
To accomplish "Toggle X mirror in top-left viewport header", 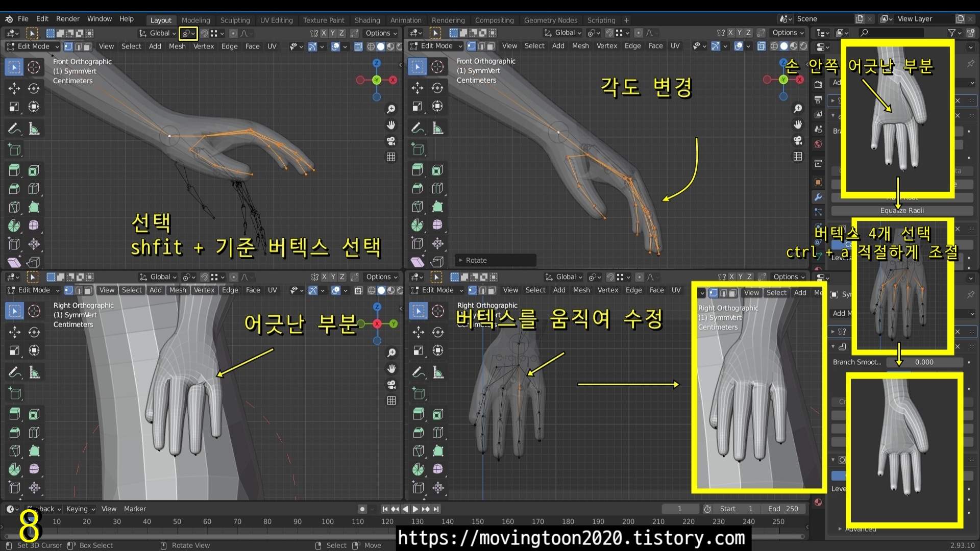I will [324, 33].
